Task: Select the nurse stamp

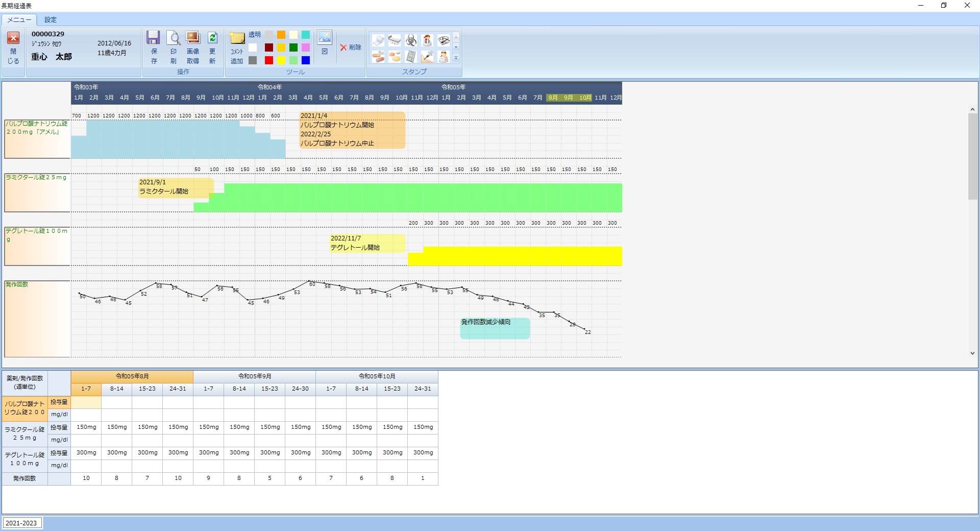Action: tap(444, 57)
